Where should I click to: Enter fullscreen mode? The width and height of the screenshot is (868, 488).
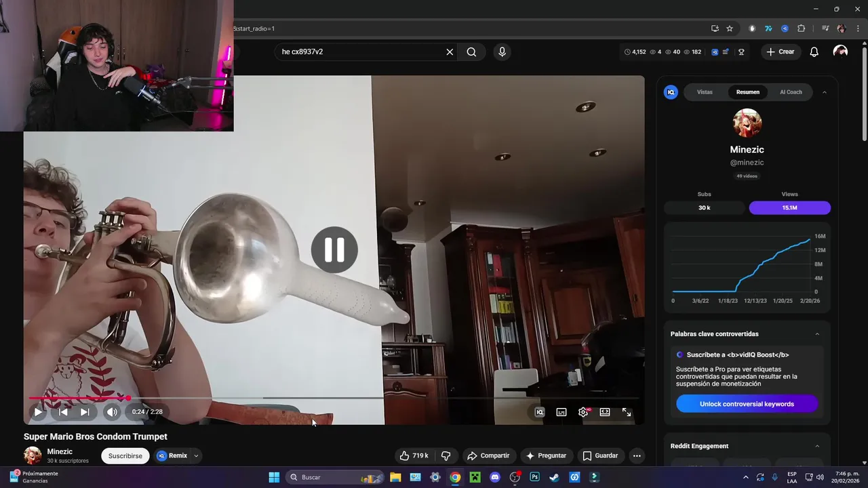[627, 412]
